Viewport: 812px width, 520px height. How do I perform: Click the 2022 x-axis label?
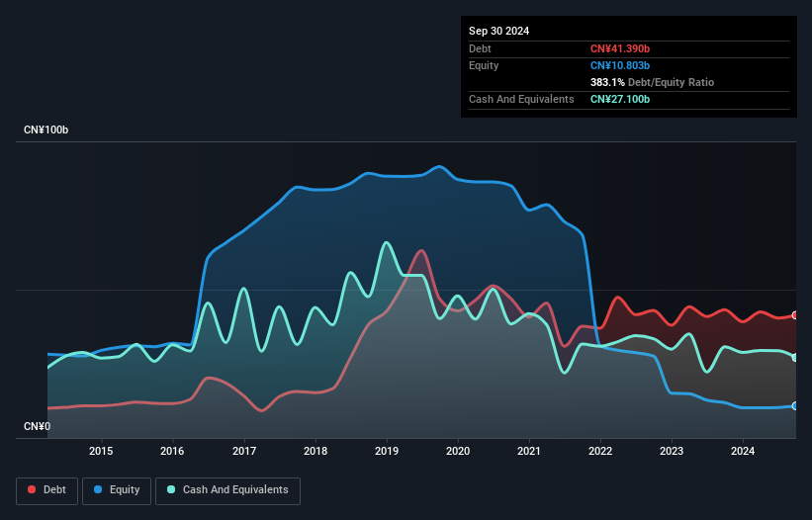click(600, 451)
